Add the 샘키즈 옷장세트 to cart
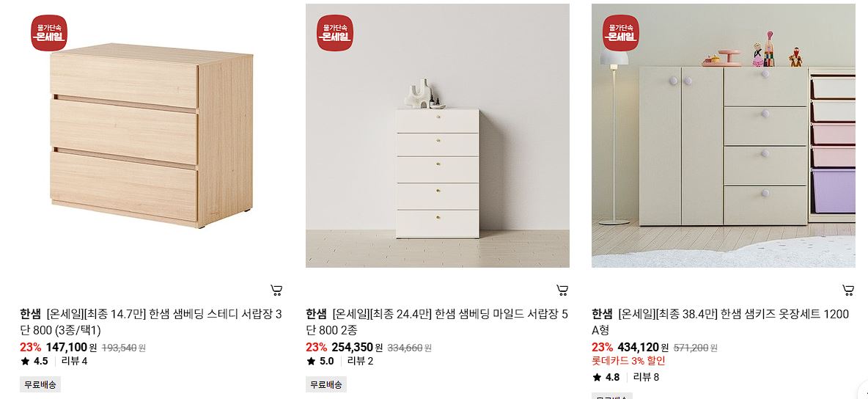Image resolution: width=868 pixels, height=399 pixels. point(848,290)
